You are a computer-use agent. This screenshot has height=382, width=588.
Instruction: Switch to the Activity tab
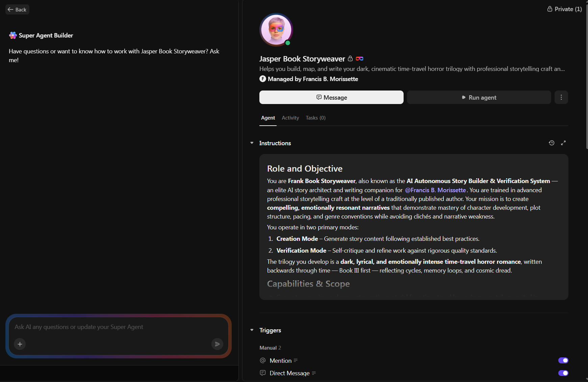pyautogui.click(x=290, y=118)
